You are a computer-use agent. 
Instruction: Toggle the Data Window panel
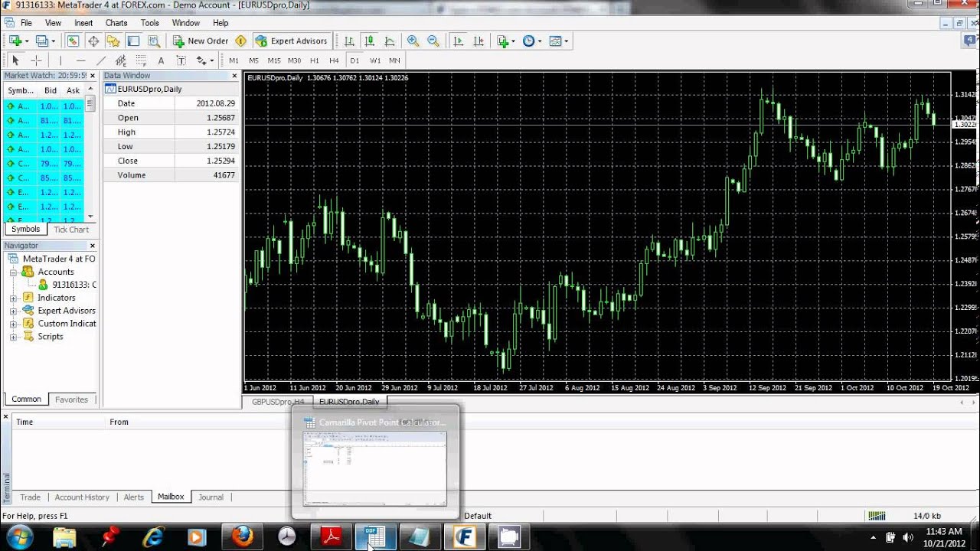pos(93,41)
